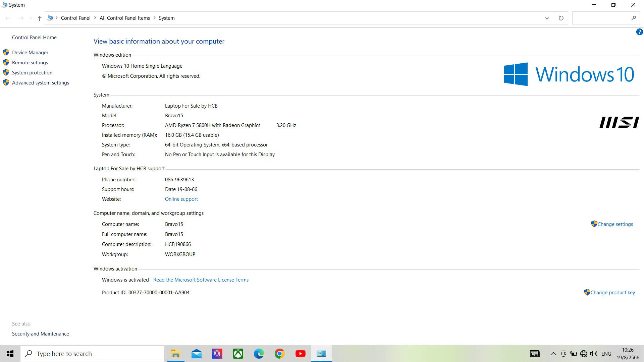Click the taskbar search box
Viewport: 644px width, 362px height.
click(x=92, y=354)
